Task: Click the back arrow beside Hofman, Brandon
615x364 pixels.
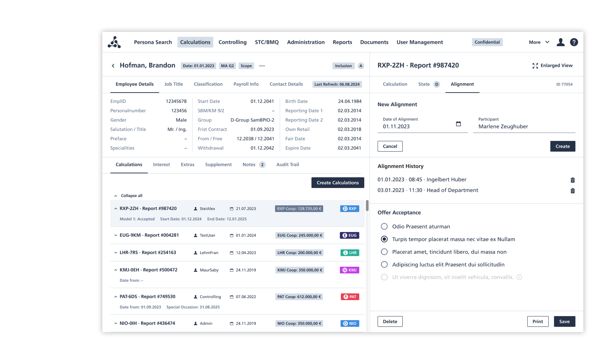Action: pos(113,66)
